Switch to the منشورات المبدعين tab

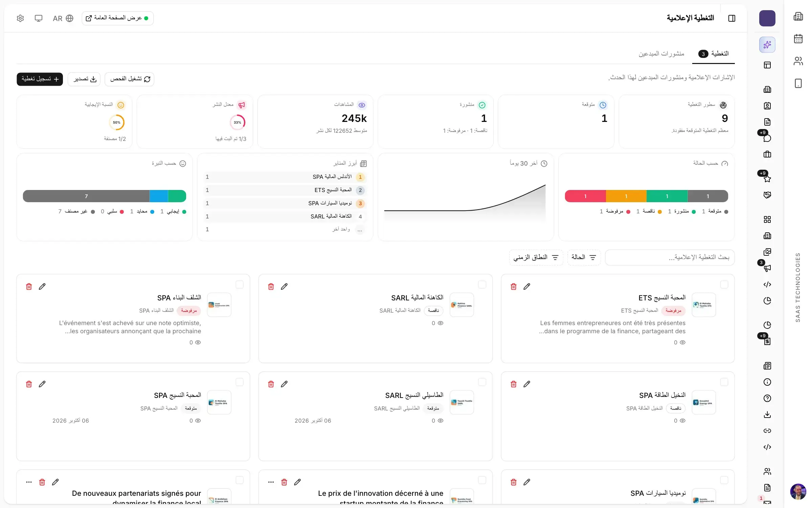click(x=661, y=54)
